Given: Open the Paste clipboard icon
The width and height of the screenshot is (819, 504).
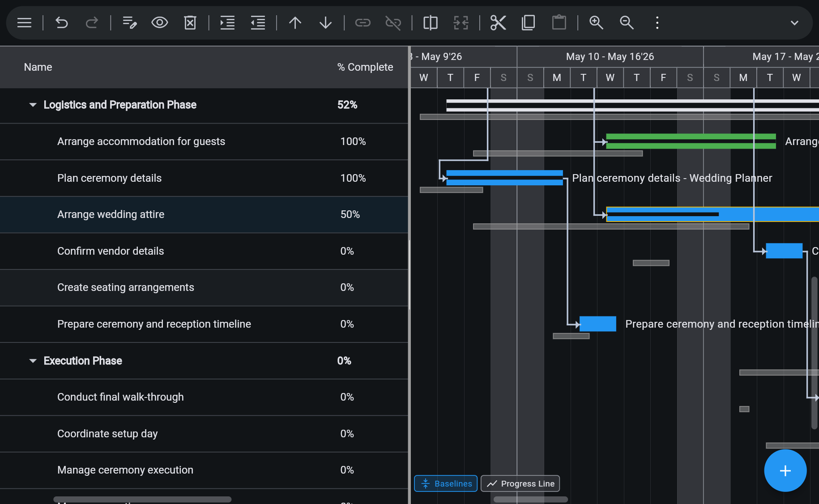Looking at the screenshot, I should pos(559,23).
